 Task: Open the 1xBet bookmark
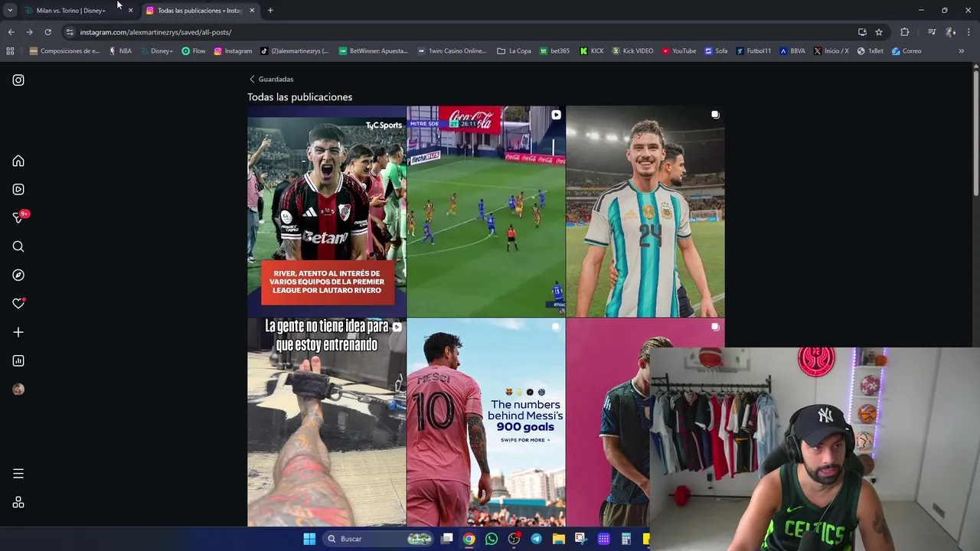(x=871, y=51)
